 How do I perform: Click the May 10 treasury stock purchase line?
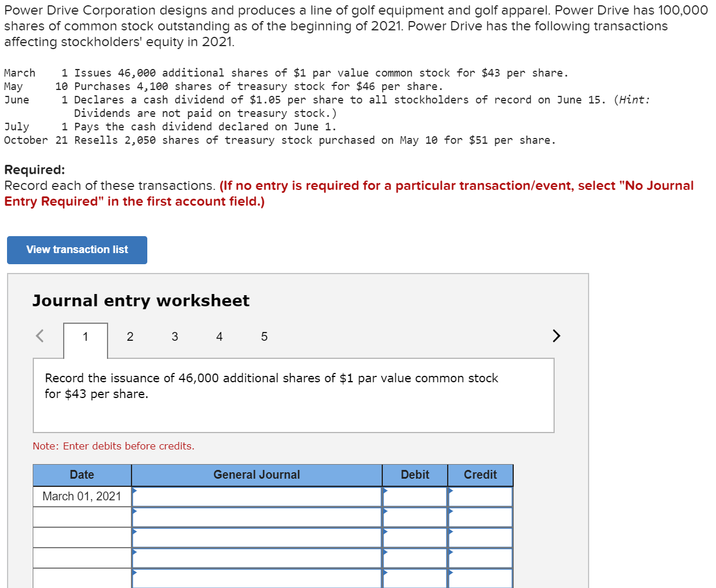[224, 87]
